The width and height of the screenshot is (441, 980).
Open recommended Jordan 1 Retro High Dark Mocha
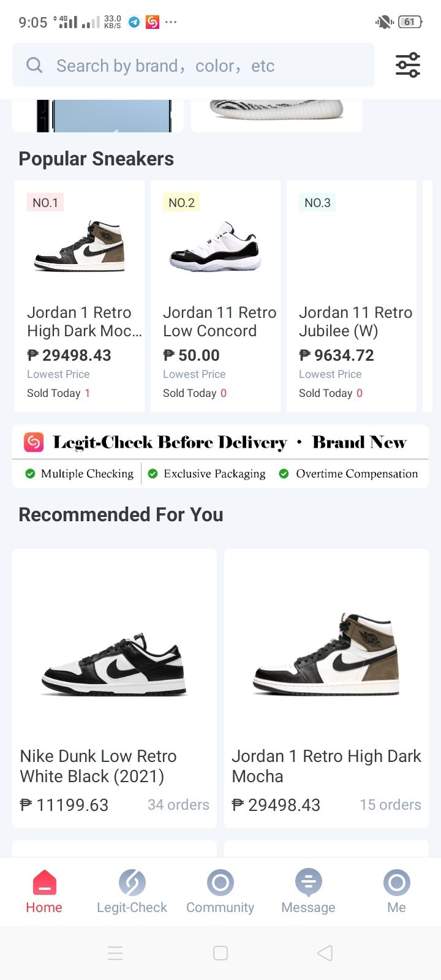326,688
